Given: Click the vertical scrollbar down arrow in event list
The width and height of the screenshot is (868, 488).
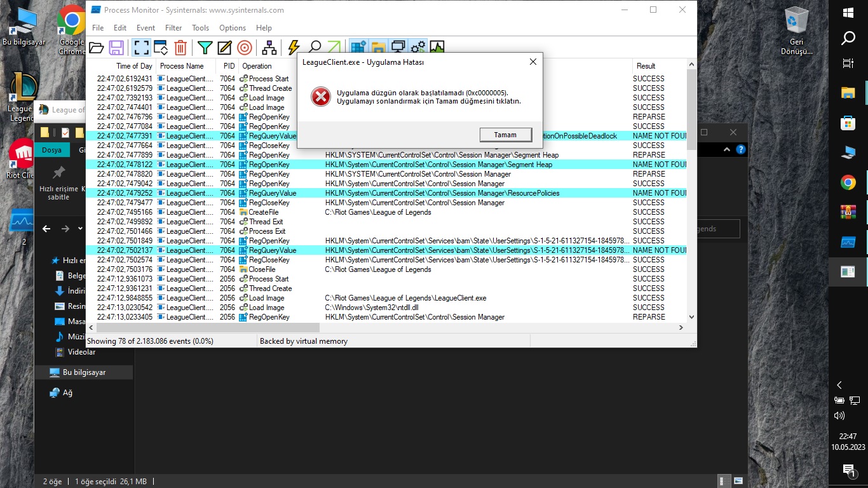Looking at the screenshot, I should click(691, 317).
